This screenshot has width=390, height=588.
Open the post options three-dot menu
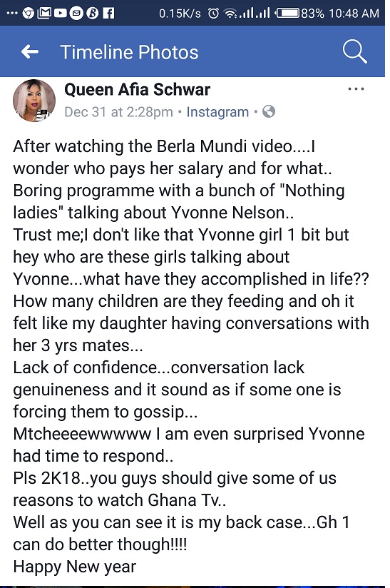pos(356,89)
